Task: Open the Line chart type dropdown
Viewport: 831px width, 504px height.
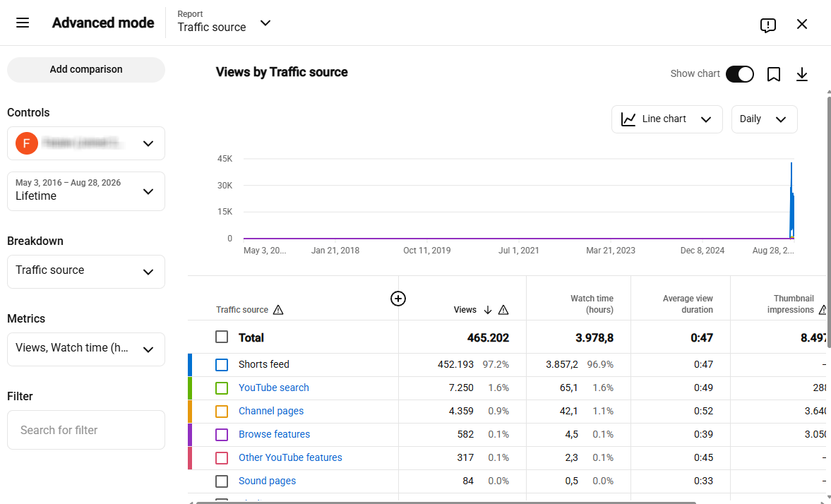Action: [x=666, y=119]
